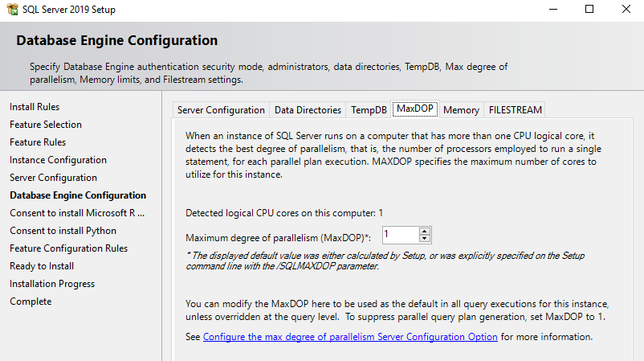Click Feature Configuration Rules step
This screenshot has height=361, width=644.
coord(68,248)
